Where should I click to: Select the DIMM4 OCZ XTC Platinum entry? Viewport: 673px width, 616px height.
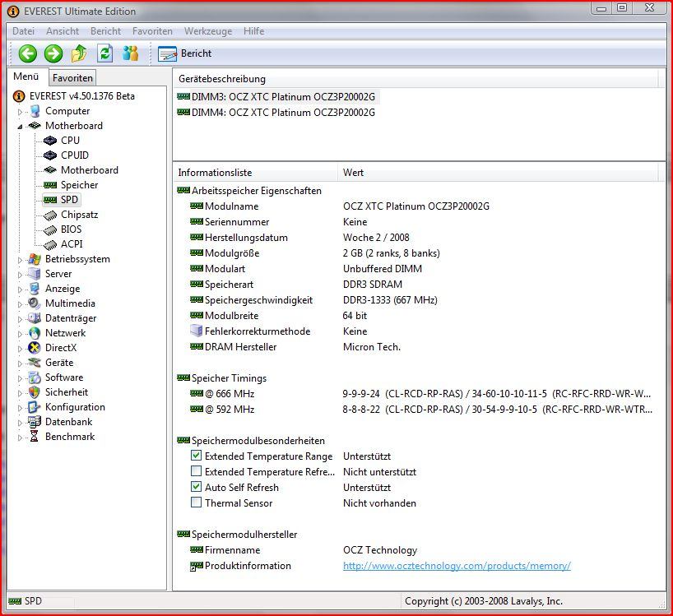276,113
